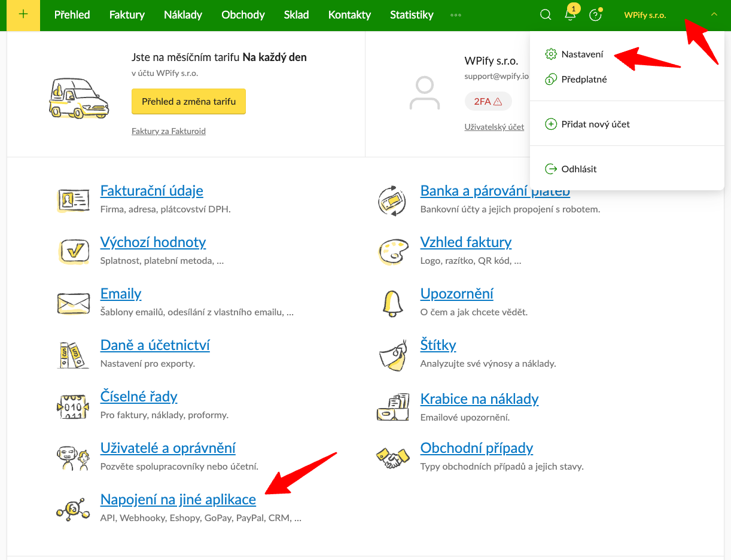Click the Emaily envelope icon
Image resolution: width=731 pixels, height=560 pixels.
pos(73,303)
